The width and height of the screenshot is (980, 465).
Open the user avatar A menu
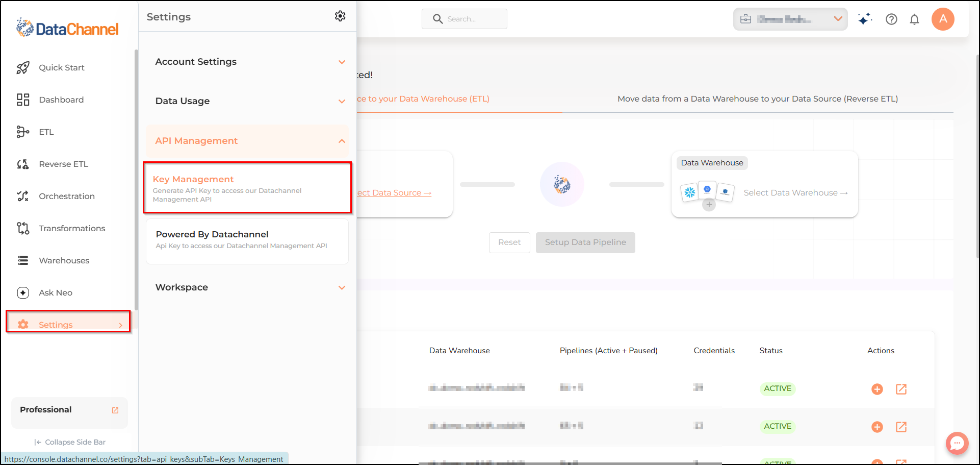(943, 19)
